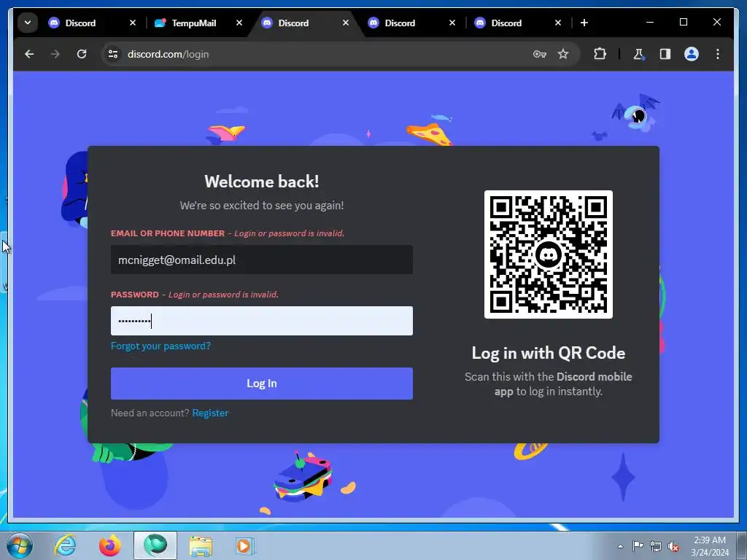
Task: Minimize the browser window
Action: pyautogui.click(x=650, y=22)
